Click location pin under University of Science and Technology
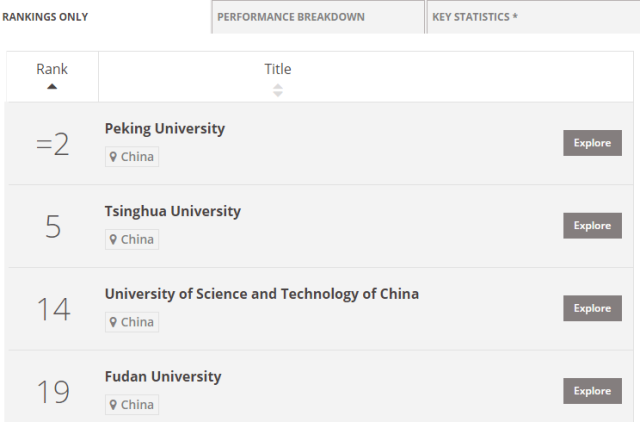The width and height of the screenshot is (640, 422). [114, 322]
